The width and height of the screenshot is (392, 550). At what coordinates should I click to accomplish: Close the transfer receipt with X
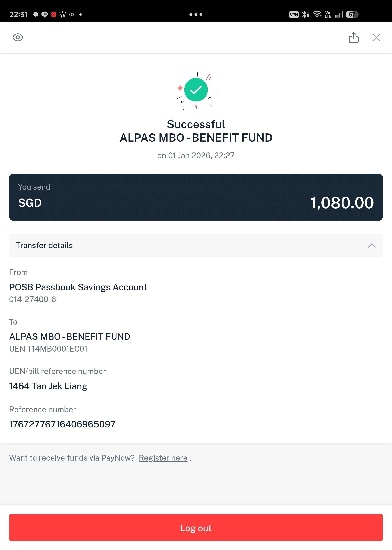point(376,38)
